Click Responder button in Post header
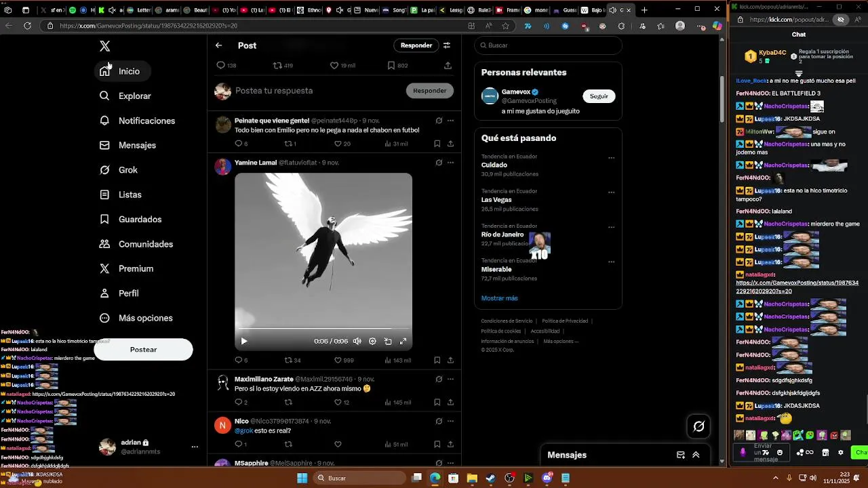Viewport: 868px width, 488px height. pos(416,45)
